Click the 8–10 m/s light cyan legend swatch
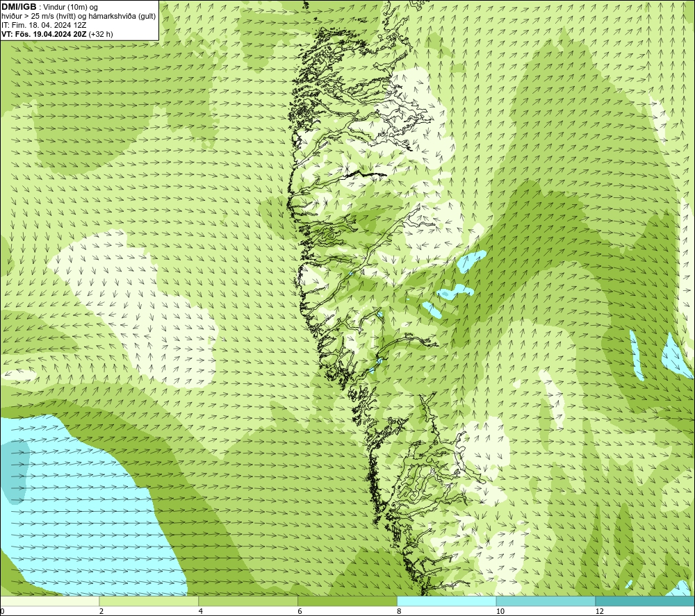This screenshot has height=616, width=695. pos(447,601)
